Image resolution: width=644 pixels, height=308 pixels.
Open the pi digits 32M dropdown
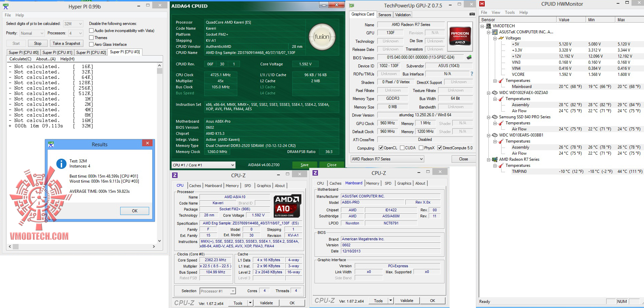pos(73,24)
